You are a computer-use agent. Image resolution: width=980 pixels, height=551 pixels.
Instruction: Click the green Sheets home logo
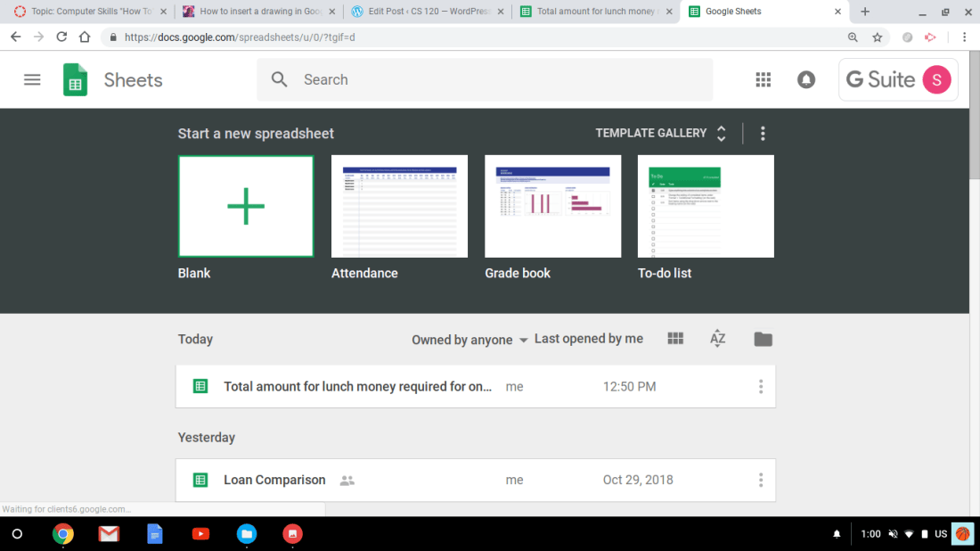75,79
